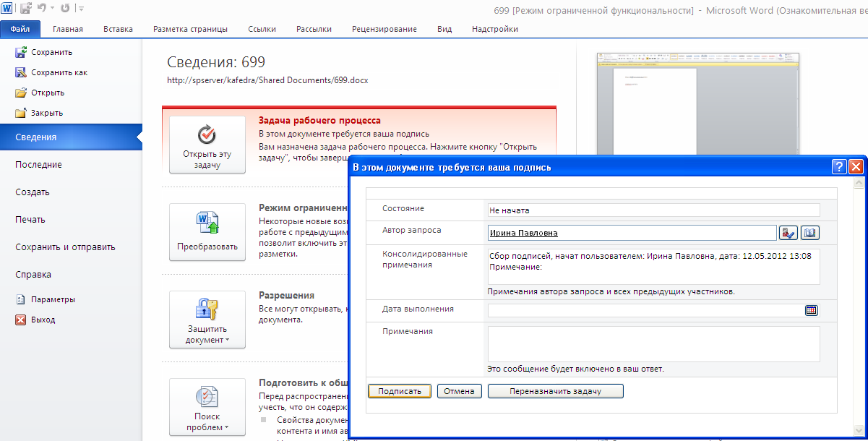This screenshot has height=441, width=868.
Task: Click the Разрешения heading text
Action: [x=287, y=296]
